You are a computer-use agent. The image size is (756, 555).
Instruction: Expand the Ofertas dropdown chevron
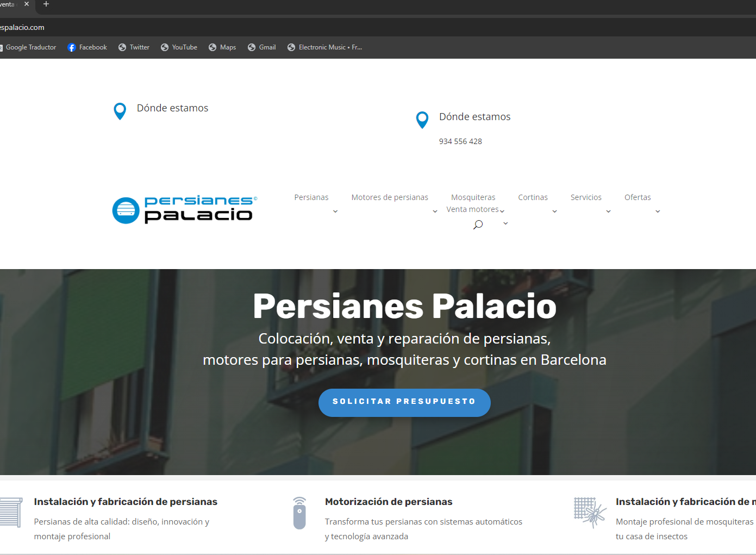658,211
